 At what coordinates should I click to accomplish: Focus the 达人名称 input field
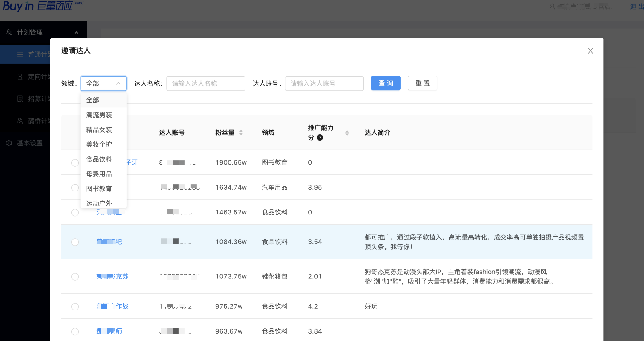click(206, 83)
